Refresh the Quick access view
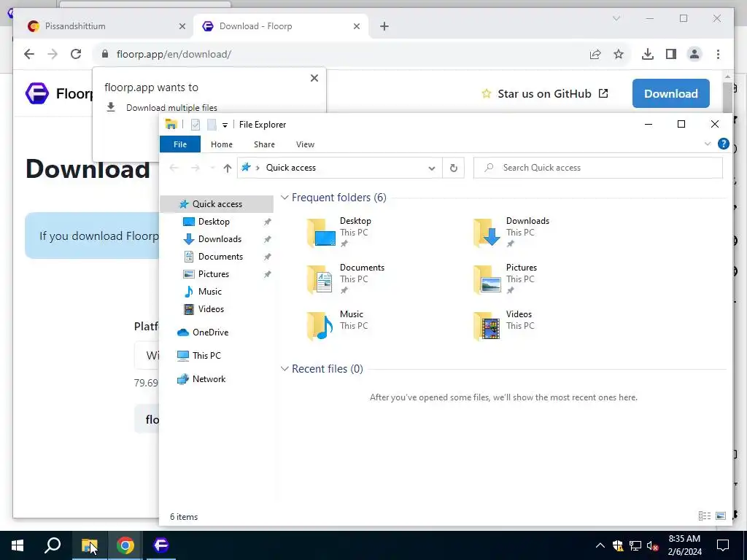Viewport: 747px width, 560px height. click(x=454, y=168)
